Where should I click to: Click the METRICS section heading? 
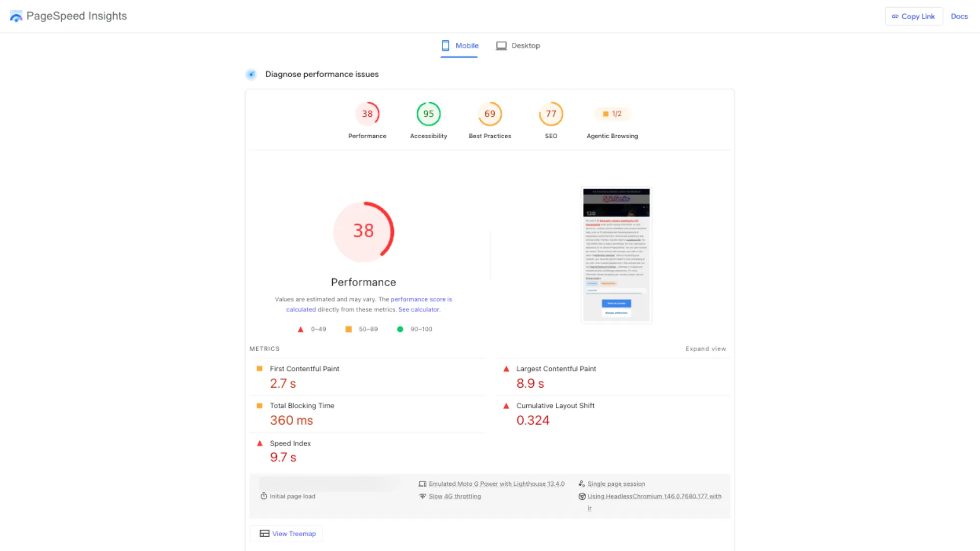point(264,349)
